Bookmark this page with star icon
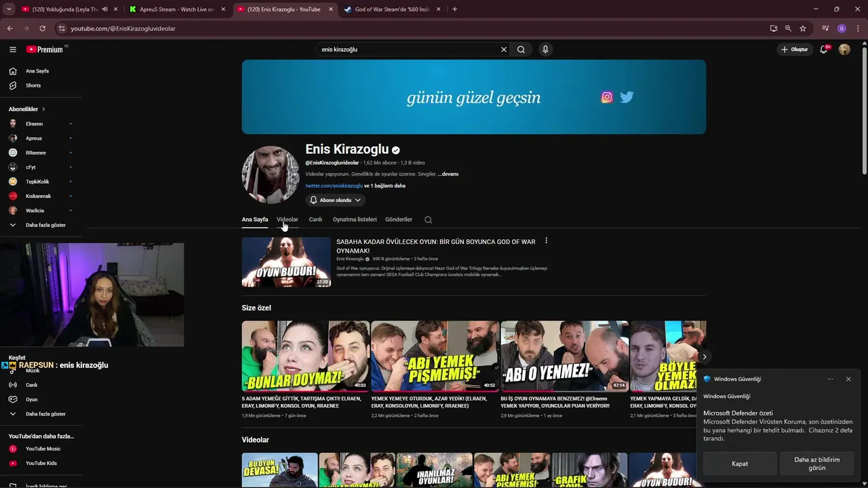Screen dimensions: 868x488 tap(803, 28)
